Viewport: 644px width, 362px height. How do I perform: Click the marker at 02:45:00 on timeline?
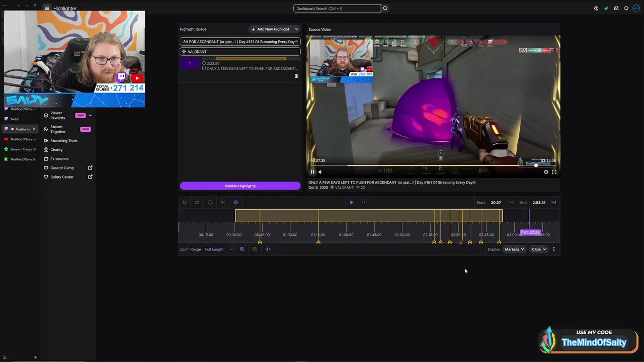[x=481, y=242]
